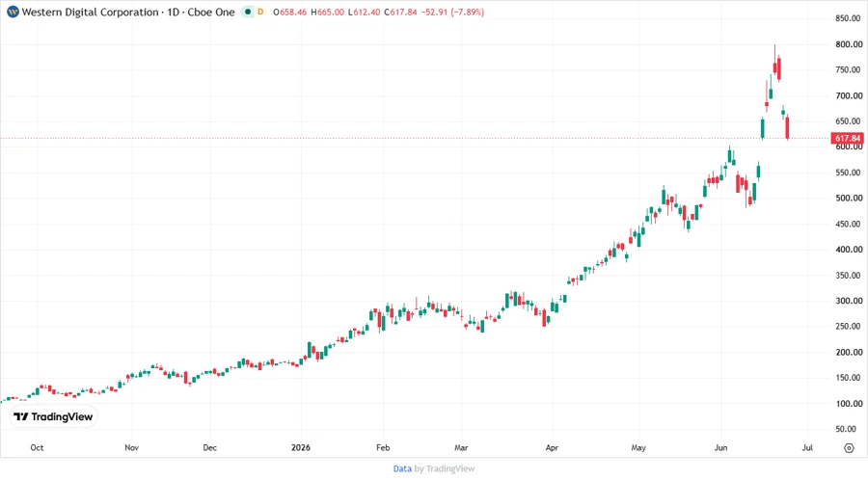Image resolution: width=868 pixels, height=480 pixels.
Task: Click the low value L612.40
Action: 364,12
